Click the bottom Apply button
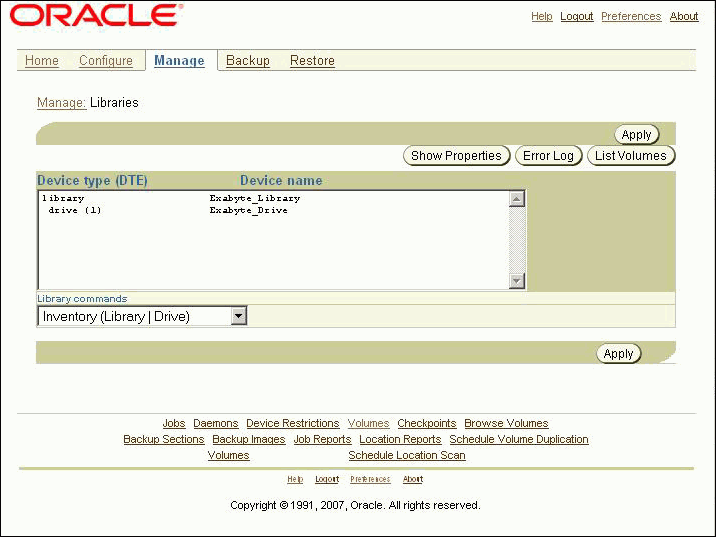Screen dimensions: 716x537 [619, 353]
